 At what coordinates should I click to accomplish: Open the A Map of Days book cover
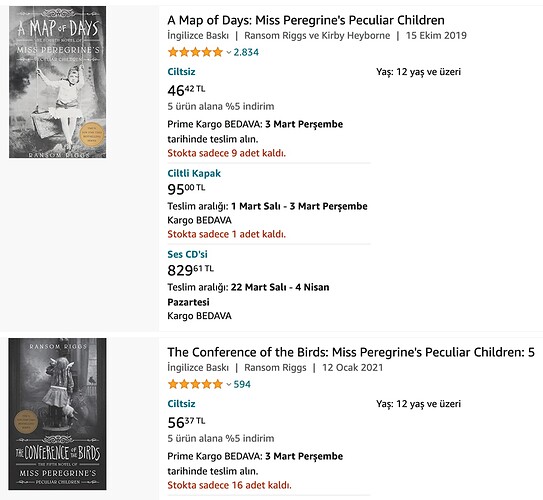click(x=57, y=82)
